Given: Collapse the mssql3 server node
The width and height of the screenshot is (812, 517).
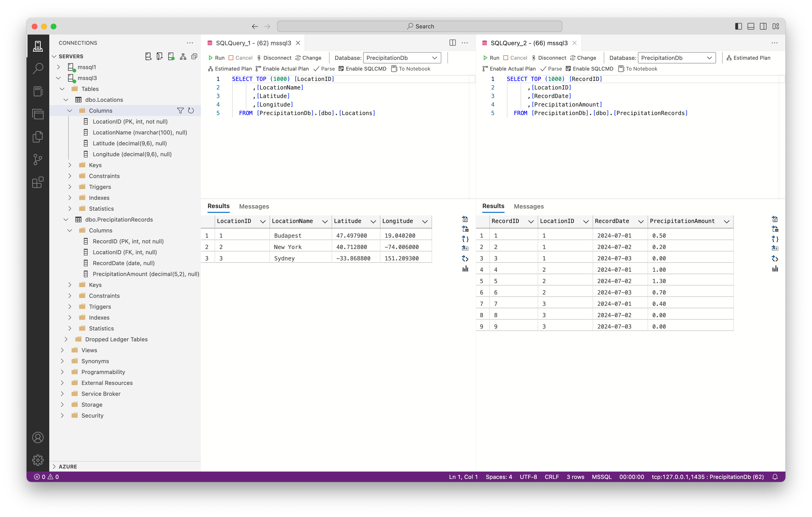Looking at the screenshot, I should (x=59, y=78).
